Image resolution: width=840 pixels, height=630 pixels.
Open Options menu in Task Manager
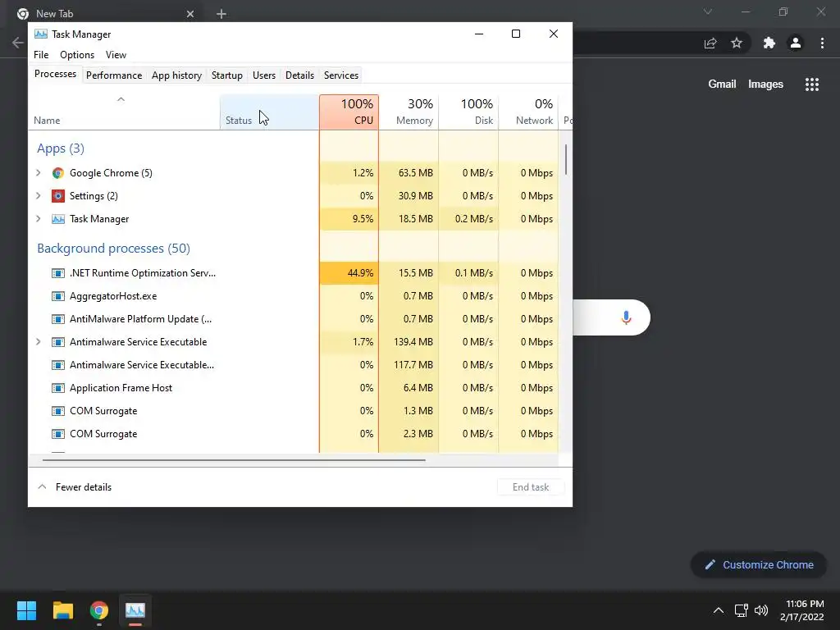click(77, 55)
